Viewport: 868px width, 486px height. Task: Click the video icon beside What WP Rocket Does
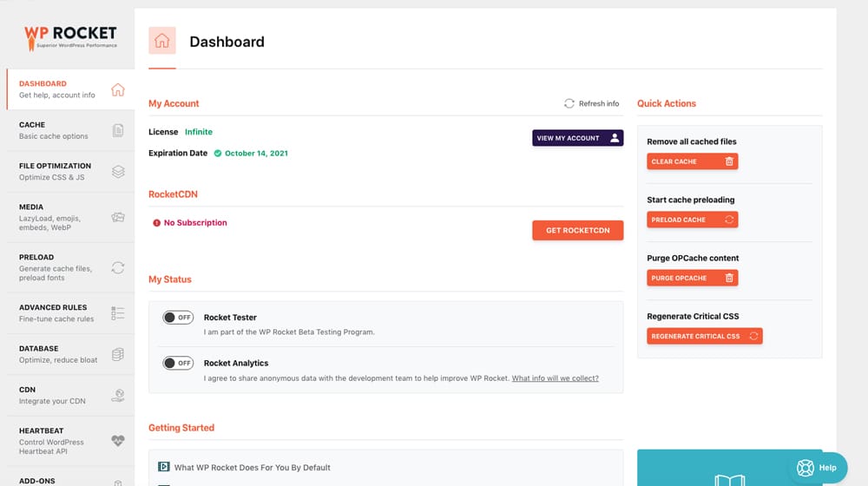point(164,467)
